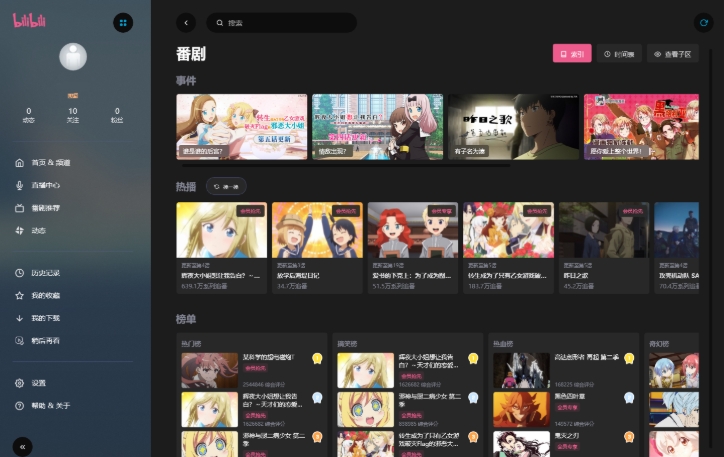Open the rank 2 entry in 搞笑榜 scored 858885

click(x=408, y=409)
